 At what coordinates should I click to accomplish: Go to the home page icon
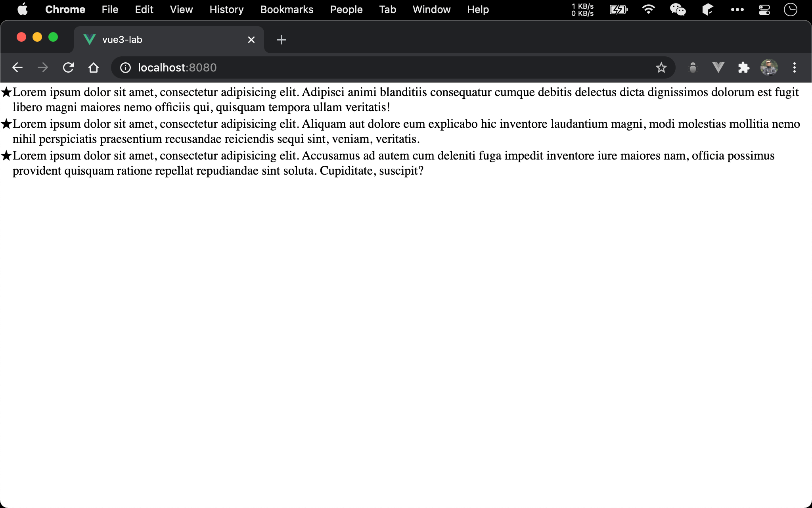(x=94, y=68)
